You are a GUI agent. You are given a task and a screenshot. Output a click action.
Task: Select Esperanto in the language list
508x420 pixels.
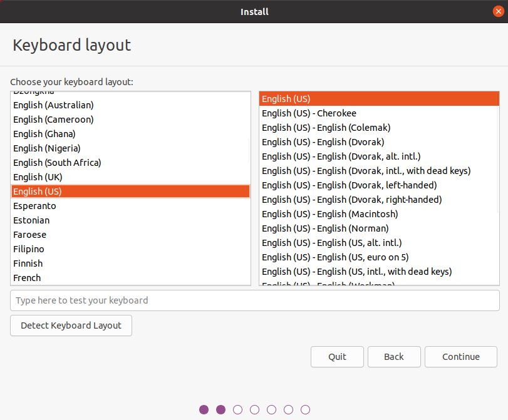[x=34, y=206]
